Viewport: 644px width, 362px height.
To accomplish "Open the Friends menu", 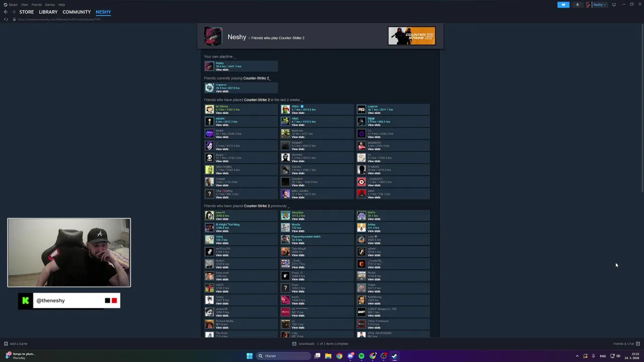I will point(36,5).
